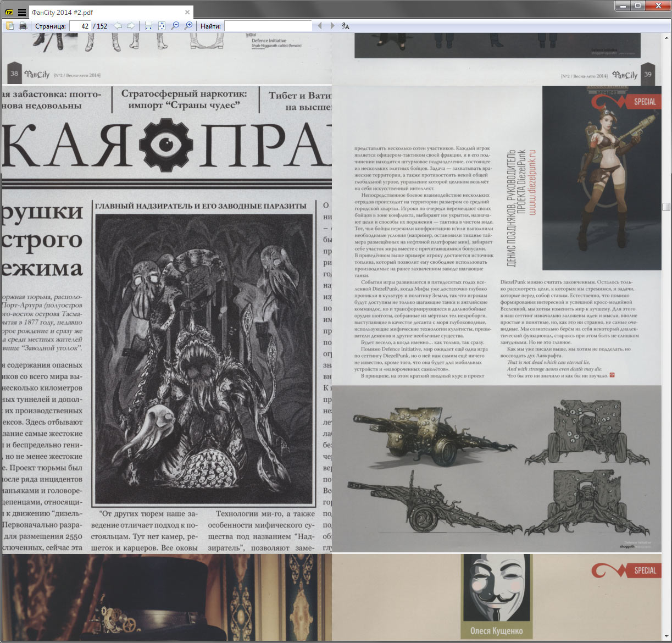Click the monster illustration in newspaper page
The image size is (672, 643).
[x=204, y=358]
